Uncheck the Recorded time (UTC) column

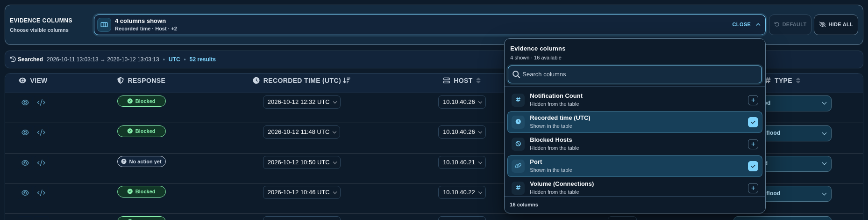753,122
